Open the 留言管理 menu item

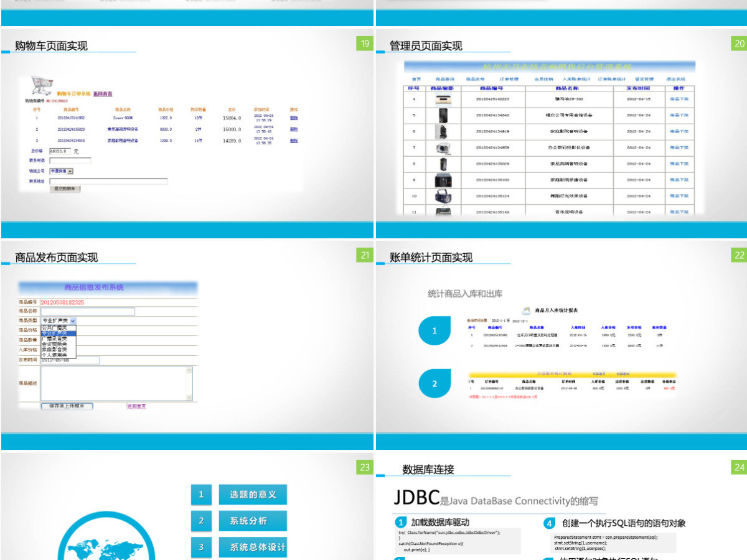(644, 80)
